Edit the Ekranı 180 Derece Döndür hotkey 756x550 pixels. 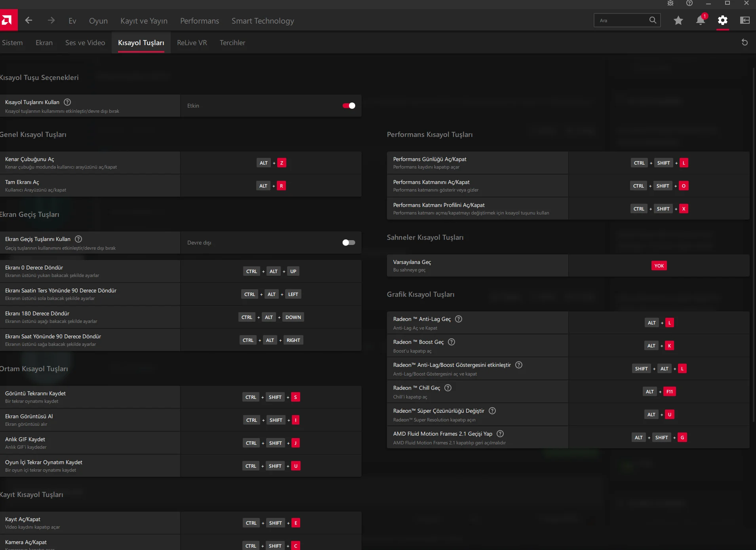coord(271,317)
